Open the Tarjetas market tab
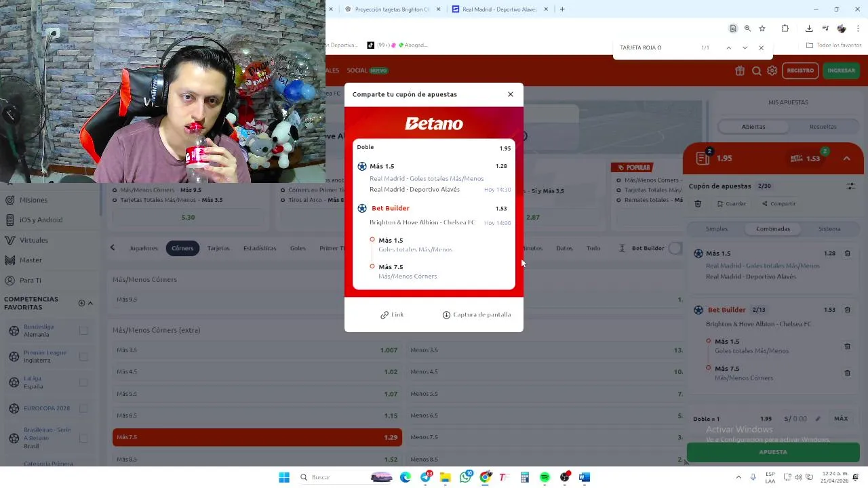 tap(218, 248)
